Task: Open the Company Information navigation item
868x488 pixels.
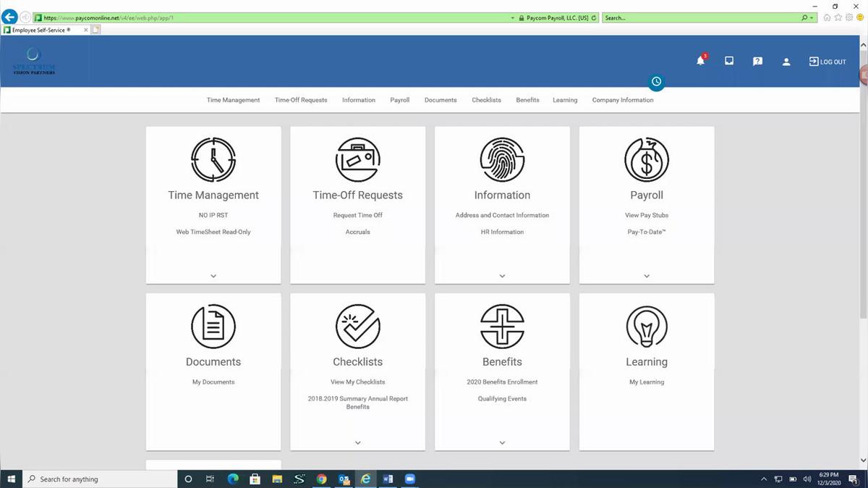Action: coord(623,100)
